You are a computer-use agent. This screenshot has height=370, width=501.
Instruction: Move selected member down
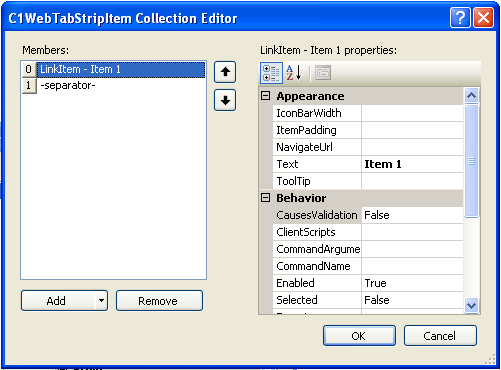tap(225, 100)
